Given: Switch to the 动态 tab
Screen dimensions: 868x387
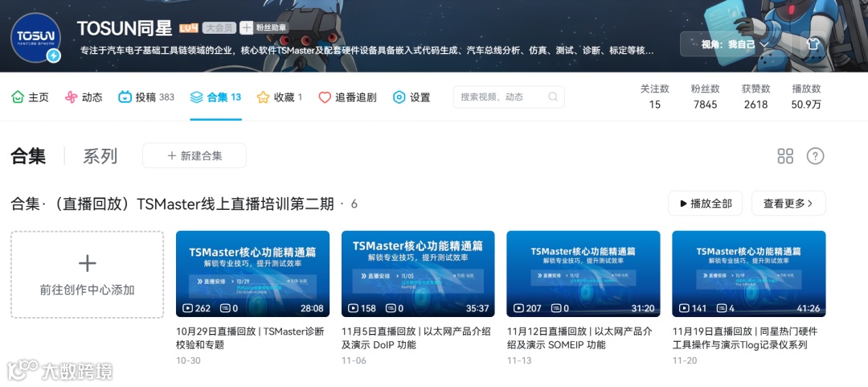Looking at the screenshot, I should point(84,97).
